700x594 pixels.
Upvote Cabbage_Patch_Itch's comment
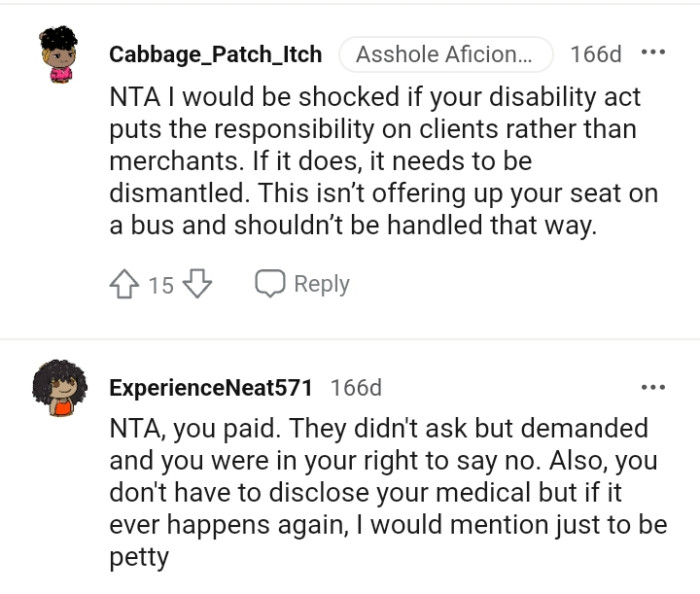125,285
